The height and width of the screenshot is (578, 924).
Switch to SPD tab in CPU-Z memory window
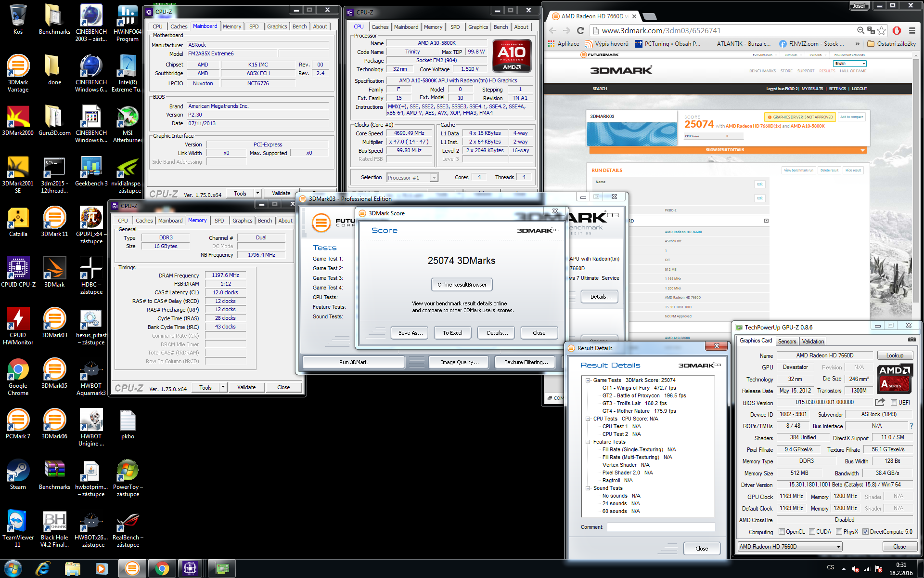pyautogui.click(x=219, y=221)
